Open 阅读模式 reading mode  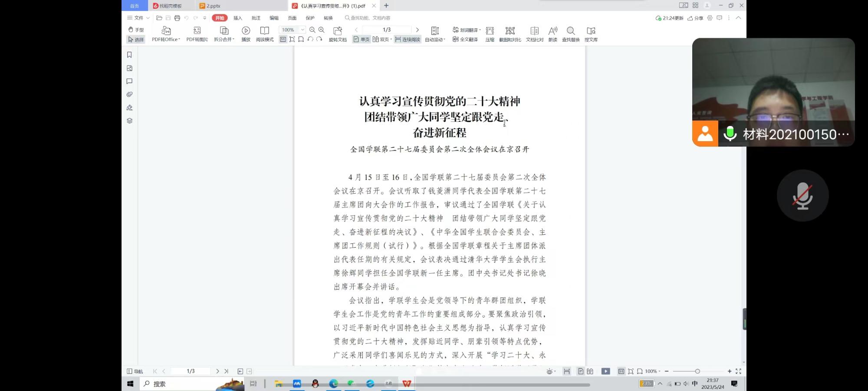coord(264,30)
